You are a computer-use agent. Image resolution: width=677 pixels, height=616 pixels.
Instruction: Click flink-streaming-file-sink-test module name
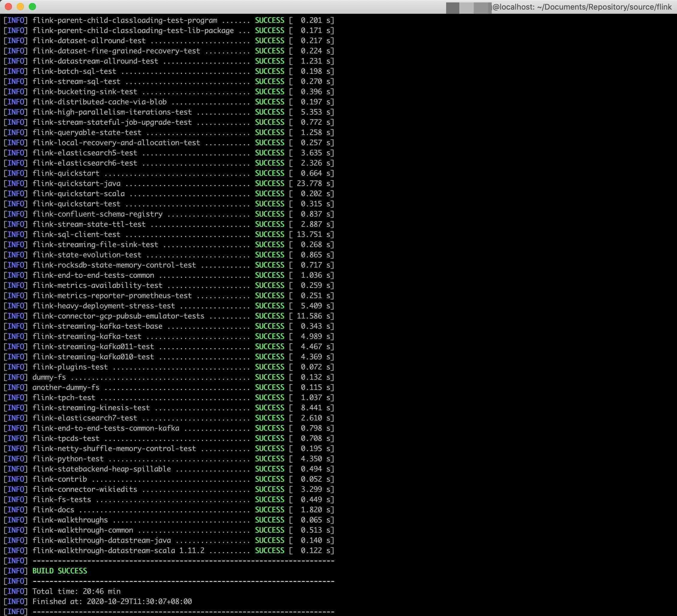tap(95, 244)
